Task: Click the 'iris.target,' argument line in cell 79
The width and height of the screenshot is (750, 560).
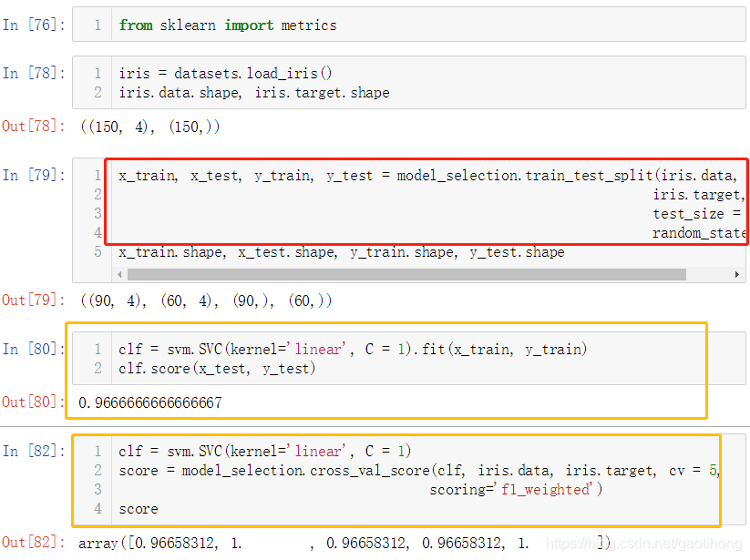Action: pyautogui.click(x=699, y=195)
